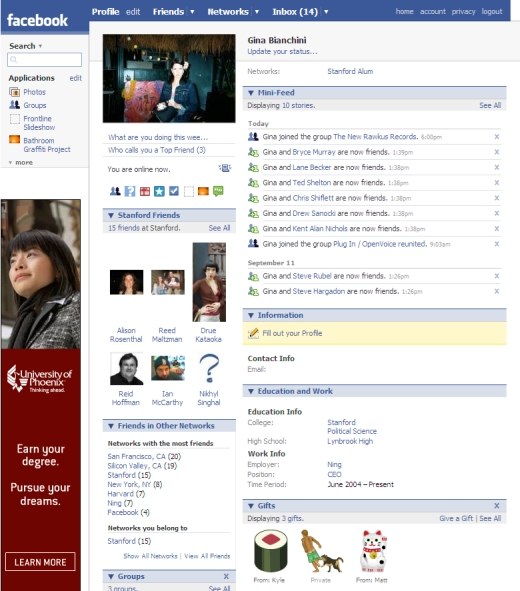Remove the Steve Rubel friendship story
Image resolution: width=520 pixels, height=591 pixels.
tap(497, 276)
